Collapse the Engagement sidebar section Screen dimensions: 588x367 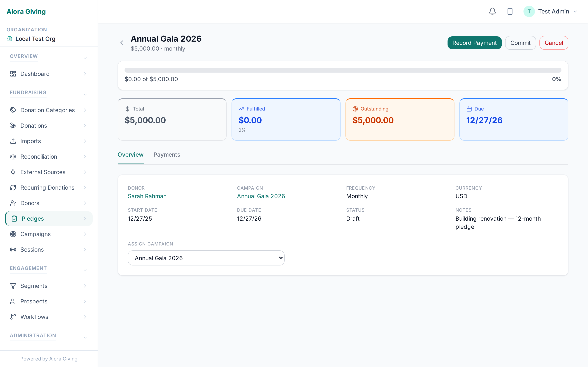click(85, 270)
